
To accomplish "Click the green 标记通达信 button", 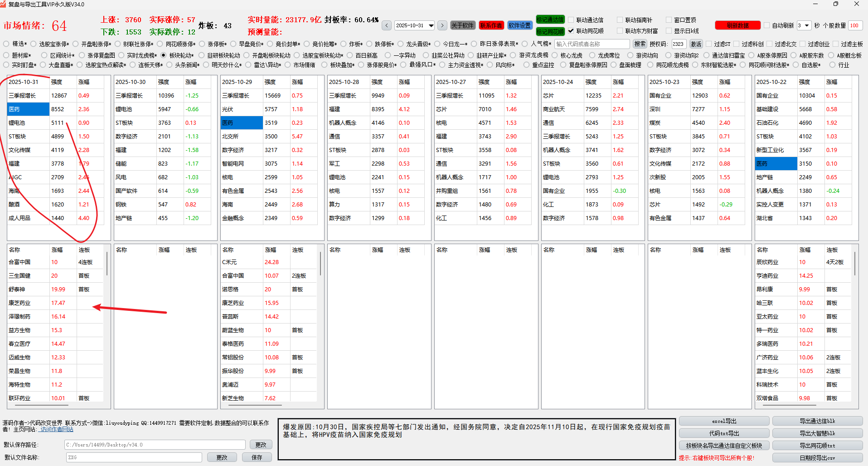I will coord(550,20).
